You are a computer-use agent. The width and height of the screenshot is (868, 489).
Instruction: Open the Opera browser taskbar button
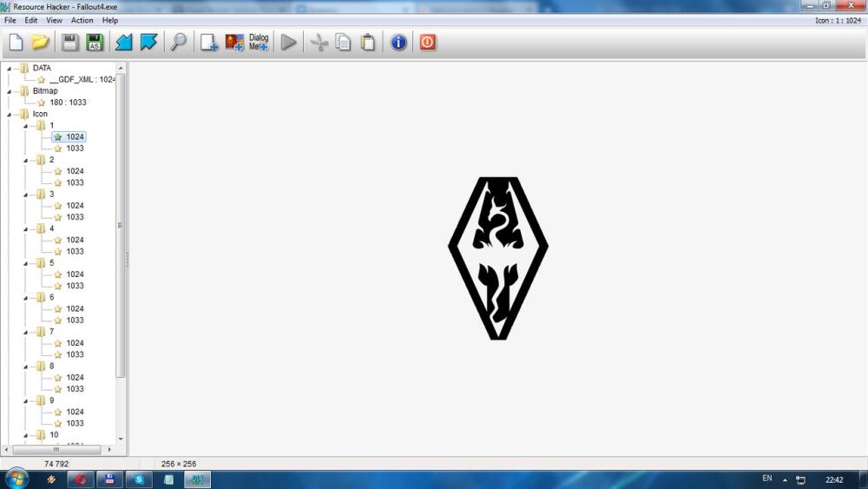tap(81, 479)
